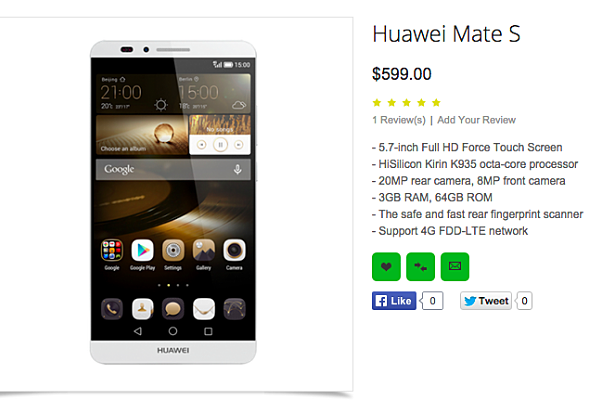Click the Huawei Mate S title

(x=447, y=34)
